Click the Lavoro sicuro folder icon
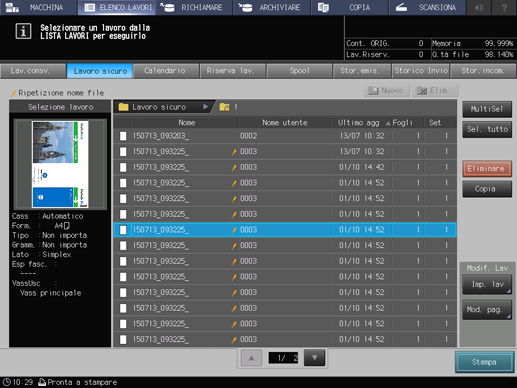This screenshot has width=517, height=388. 124,107
